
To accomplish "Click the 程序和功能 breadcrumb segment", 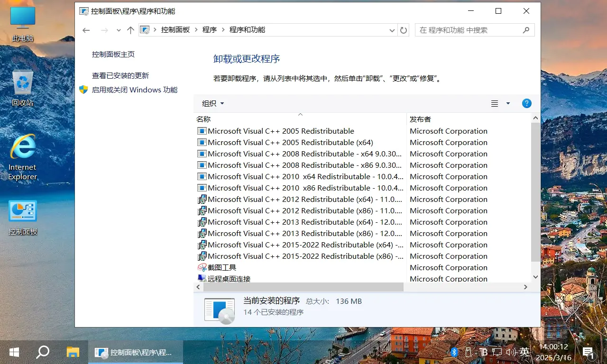I will point(247,29).
